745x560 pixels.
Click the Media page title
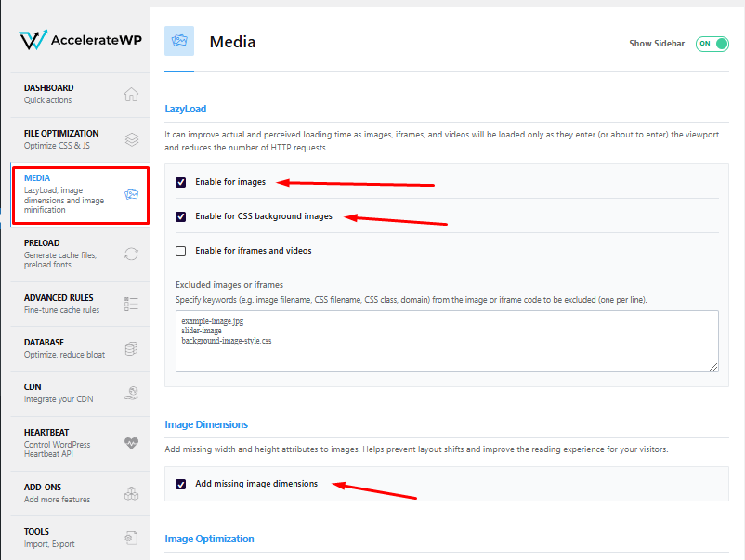[232, 42]
